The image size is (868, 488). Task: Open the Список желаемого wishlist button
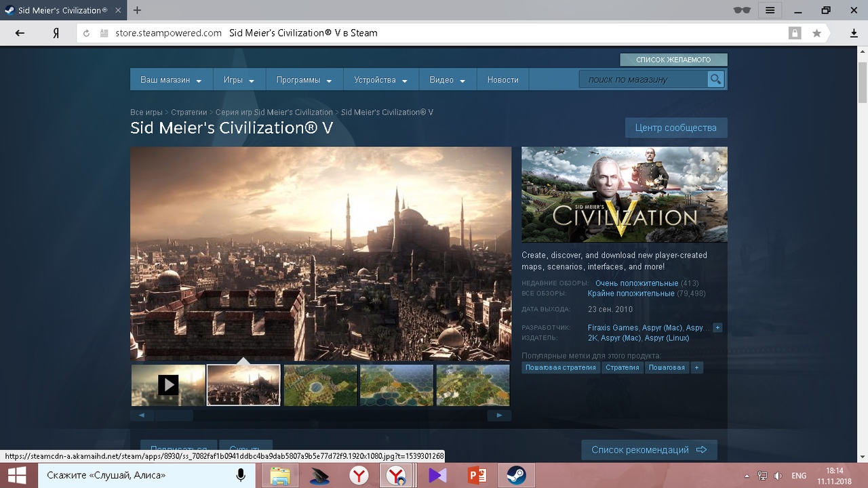[x=673, y=60]
